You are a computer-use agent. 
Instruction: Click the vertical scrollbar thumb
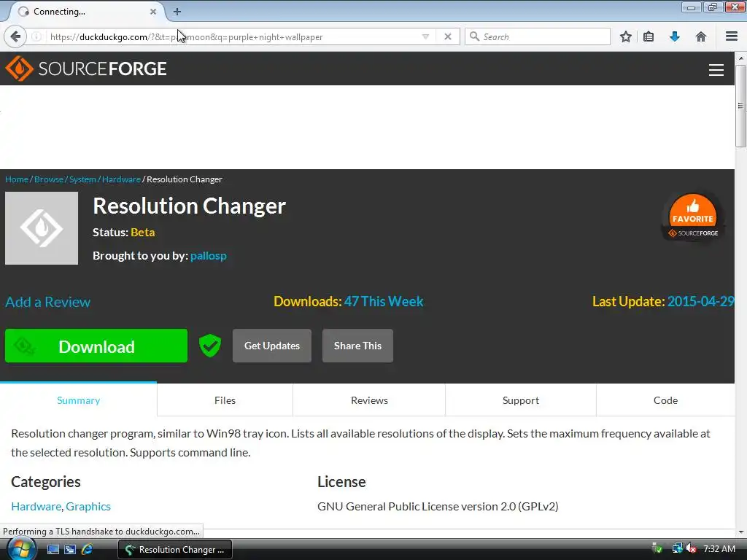pos(741,106)
